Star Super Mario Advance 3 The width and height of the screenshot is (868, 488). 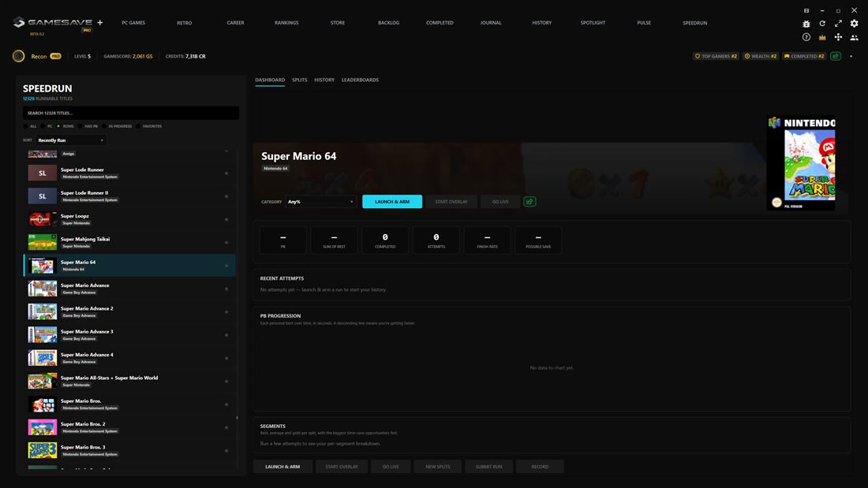click(x=226, y=335)
